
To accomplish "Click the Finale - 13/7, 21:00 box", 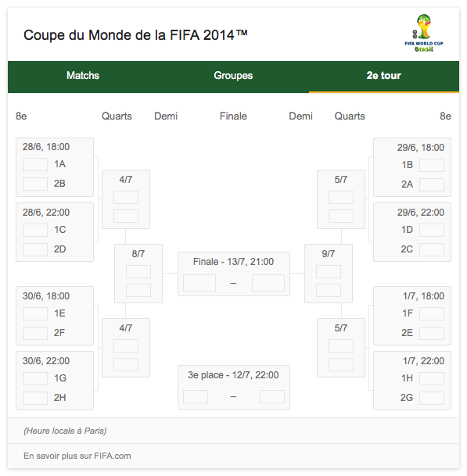I will (x=234, y=274).
